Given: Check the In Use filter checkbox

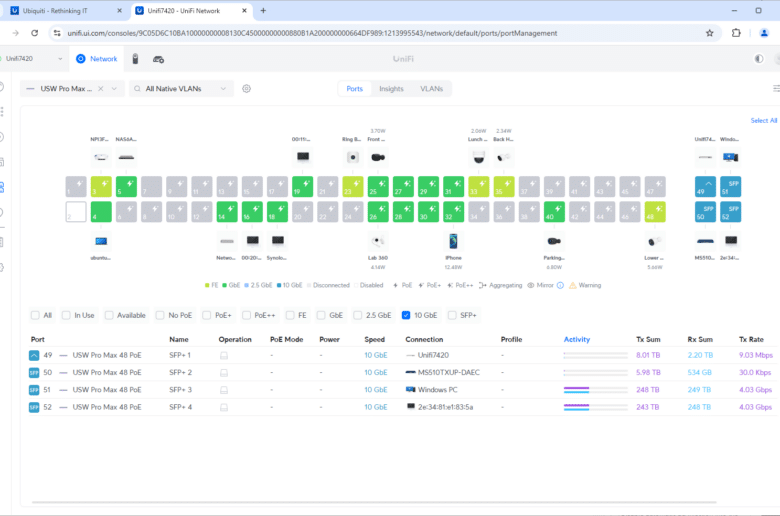Looking at the screenshot, I should (x=66, y=315).
